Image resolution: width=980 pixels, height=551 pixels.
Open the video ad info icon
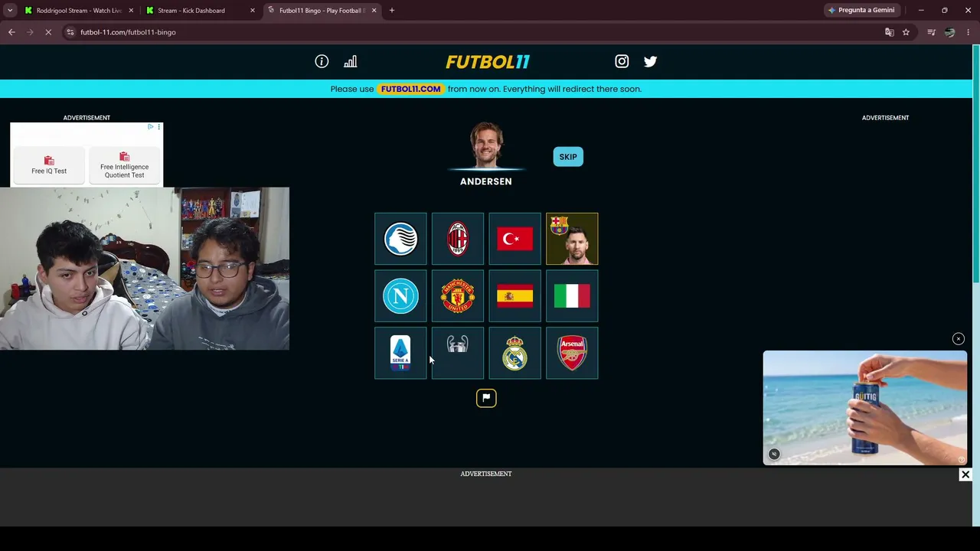tap(962, 460)
